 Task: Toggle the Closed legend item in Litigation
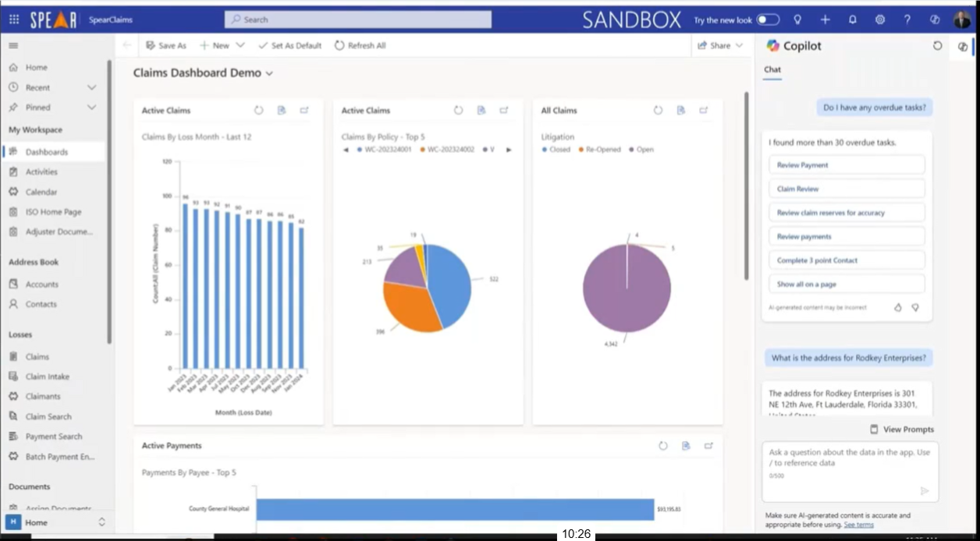556,150
